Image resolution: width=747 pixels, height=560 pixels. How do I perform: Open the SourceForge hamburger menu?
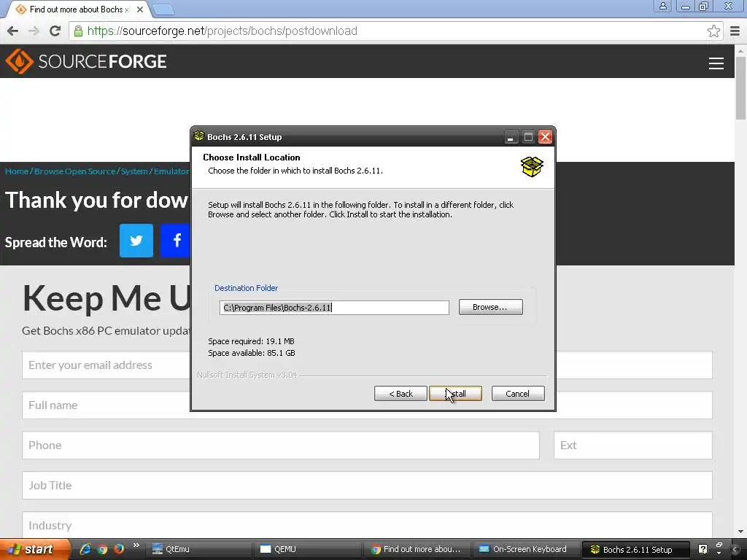tap(716, 63)
